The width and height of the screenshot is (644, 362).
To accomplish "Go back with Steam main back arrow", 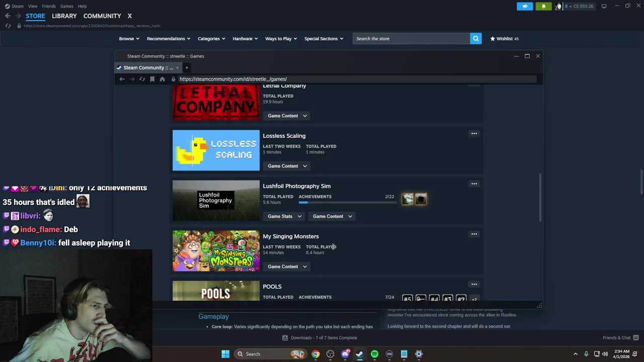I will 8,16.
